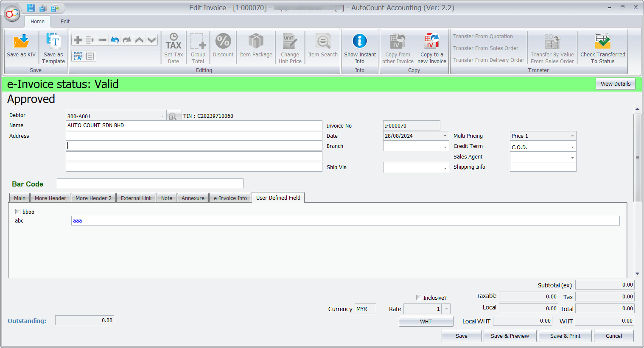
Task: Switch to the Edit ribbon tab
Action: tap(65, 22)
